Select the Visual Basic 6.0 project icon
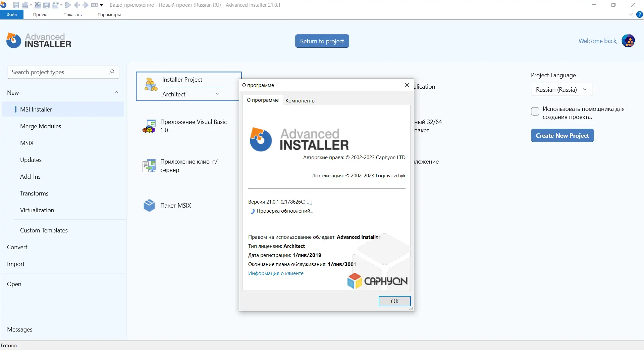 [x=150, y=126]
